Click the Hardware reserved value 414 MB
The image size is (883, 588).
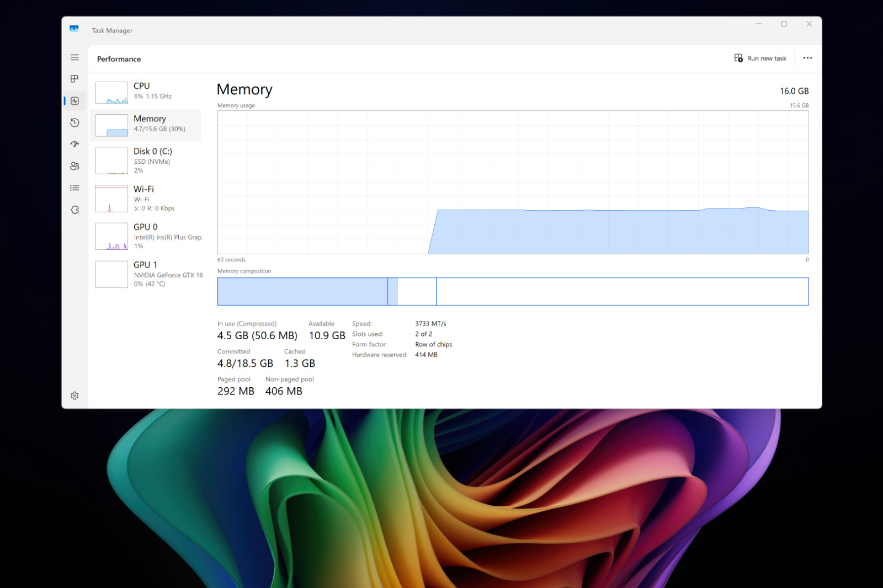pos(426,355)
